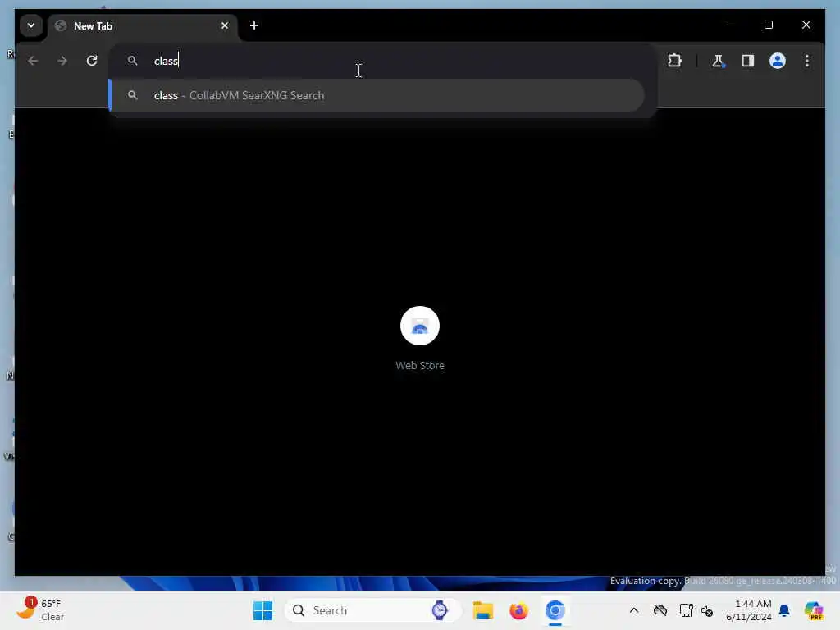
Task: Click the muted volume tray icon
Action: (x=707, y=610)
